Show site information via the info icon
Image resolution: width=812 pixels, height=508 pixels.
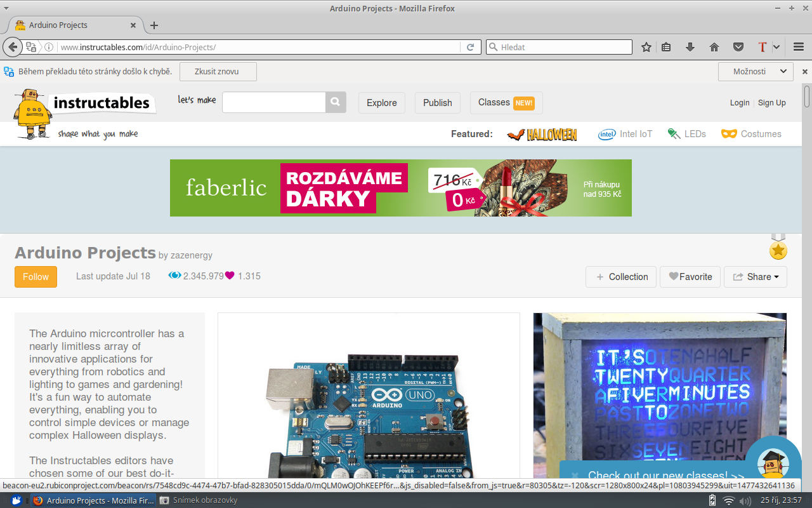pos(48,47)
